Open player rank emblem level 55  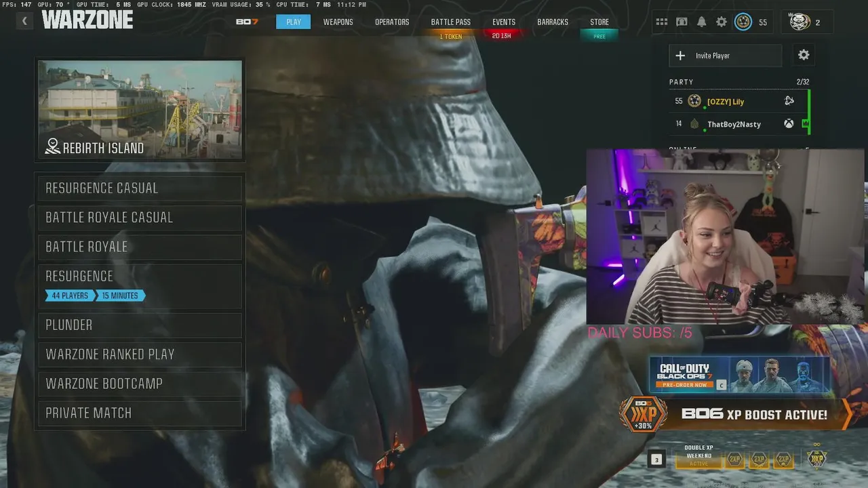[x=743, y=22]
